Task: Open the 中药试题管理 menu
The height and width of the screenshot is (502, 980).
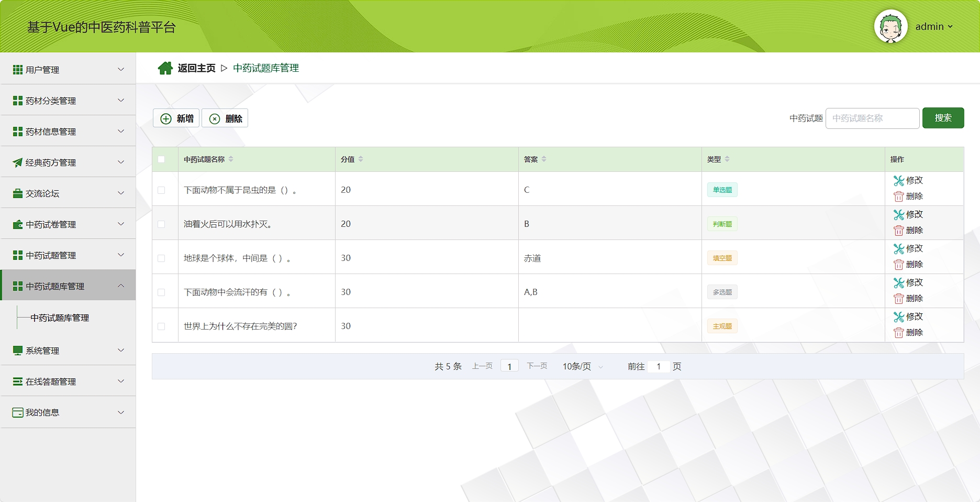Action: tap(68, 255)
